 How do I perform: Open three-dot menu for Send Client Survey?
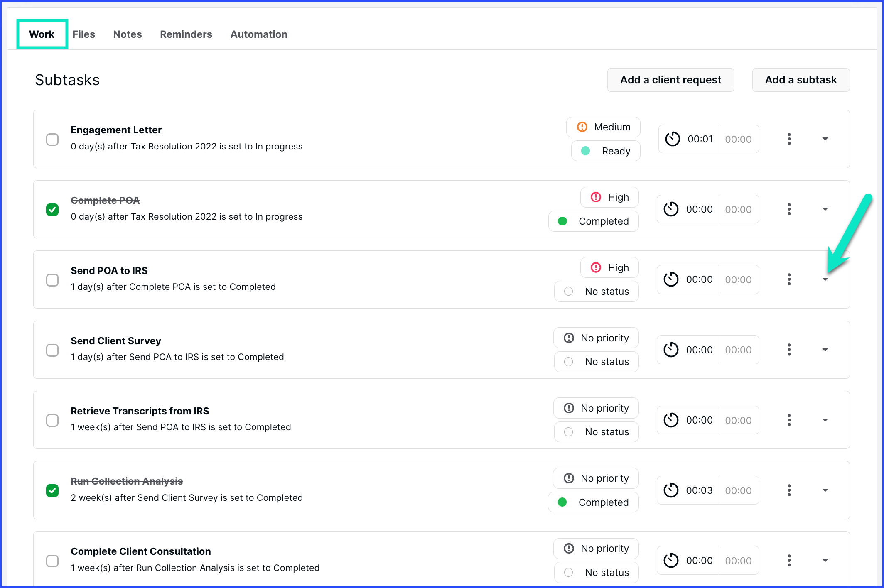(x=789, y=350)
